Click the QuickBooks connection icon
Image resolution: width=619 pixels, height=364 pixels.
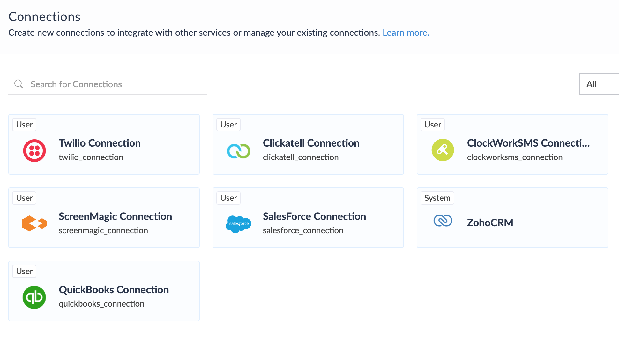point(34,297)
